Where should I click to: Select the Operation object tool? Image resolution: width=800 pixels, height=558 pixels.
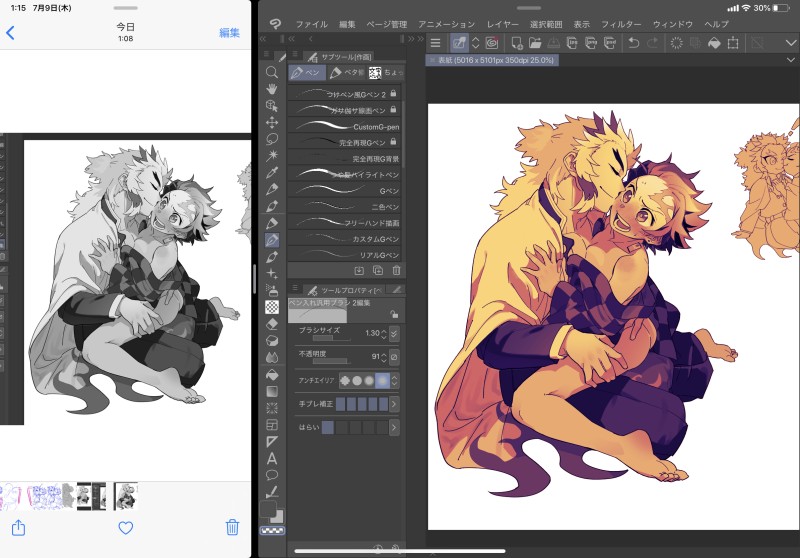(x=272, y=106)
